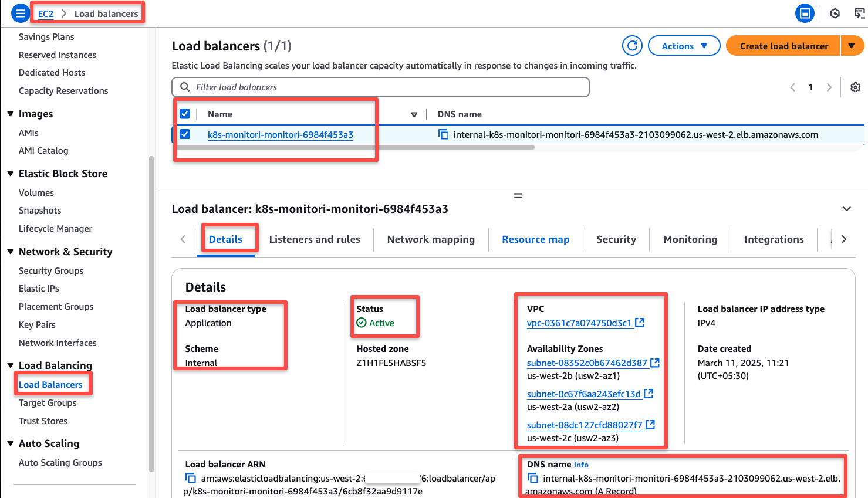
Task: Open k8s-monitori-monitori-6984f453a3 name link
Action: tap(281, 134)
